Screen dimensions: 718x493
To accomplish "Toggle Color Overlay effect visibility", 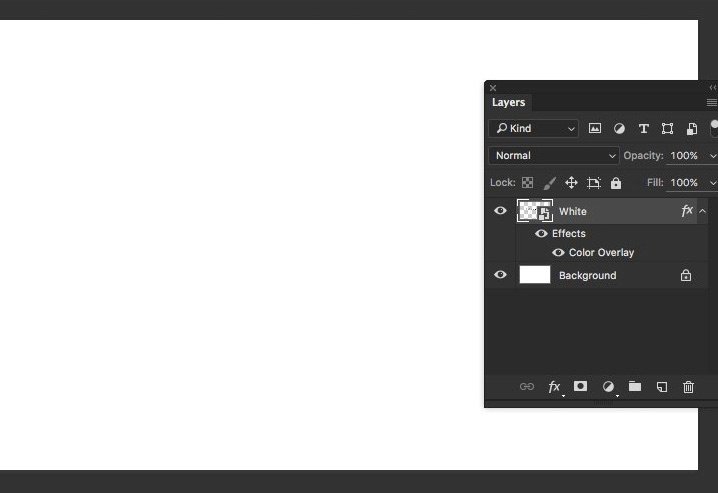I will click(558, 253).
